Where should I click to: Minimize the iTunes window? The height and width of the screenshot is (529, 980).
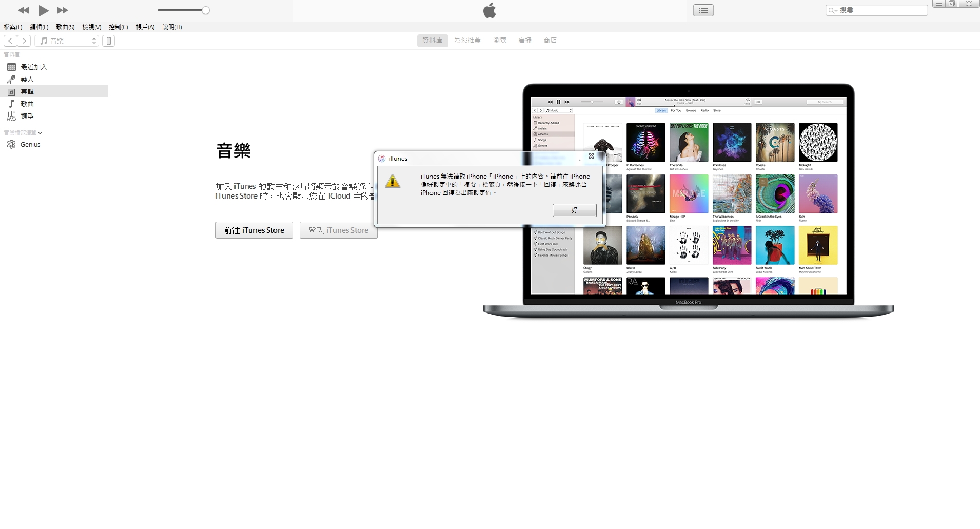point(938,4)
